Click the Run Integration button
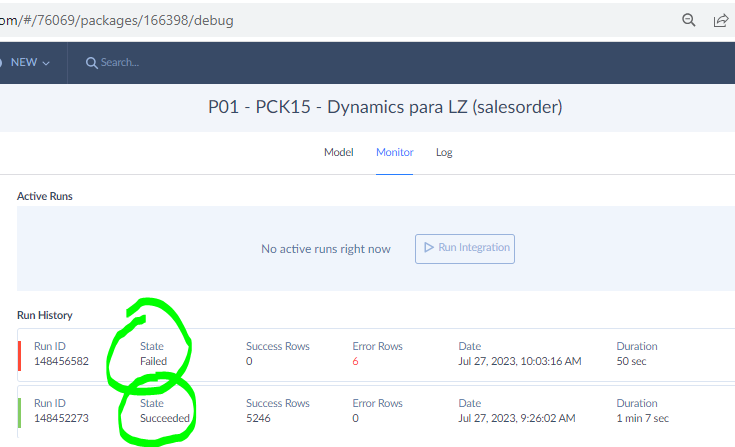 (x=465, y=249)
